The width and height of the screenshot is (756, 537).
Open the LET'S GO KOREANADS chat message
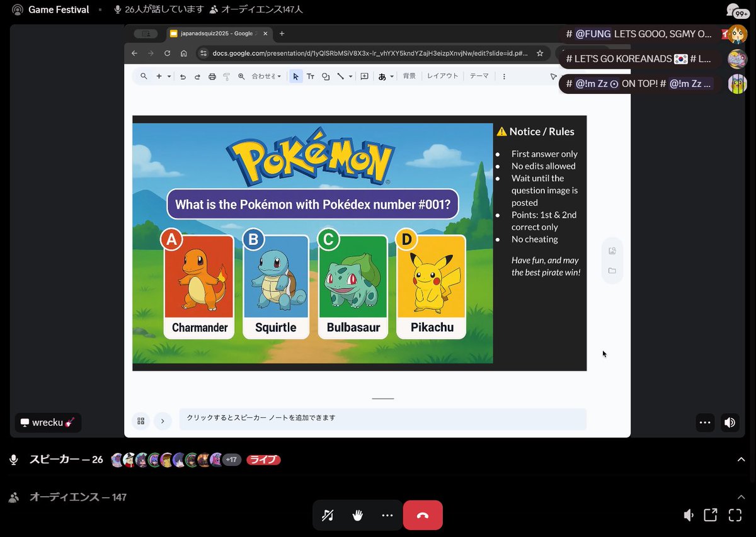(641, 59)
